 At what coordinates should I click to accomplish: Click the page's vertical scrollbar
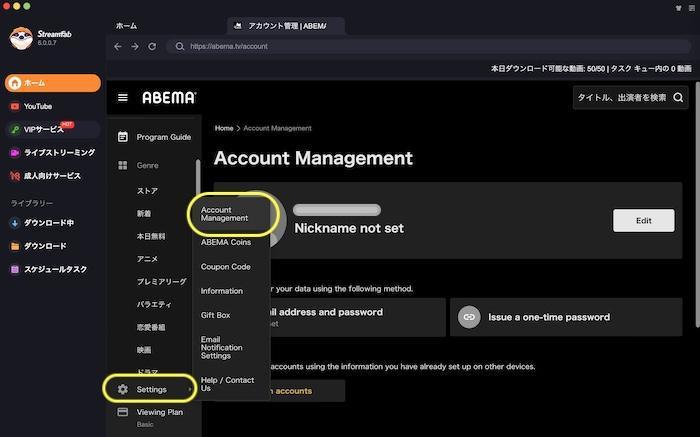pos(697,205)
